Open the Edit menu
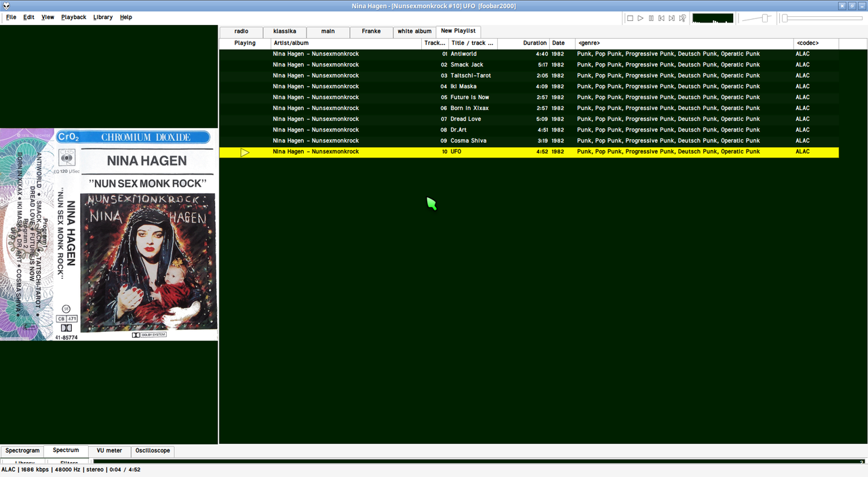 coord(28,17)
